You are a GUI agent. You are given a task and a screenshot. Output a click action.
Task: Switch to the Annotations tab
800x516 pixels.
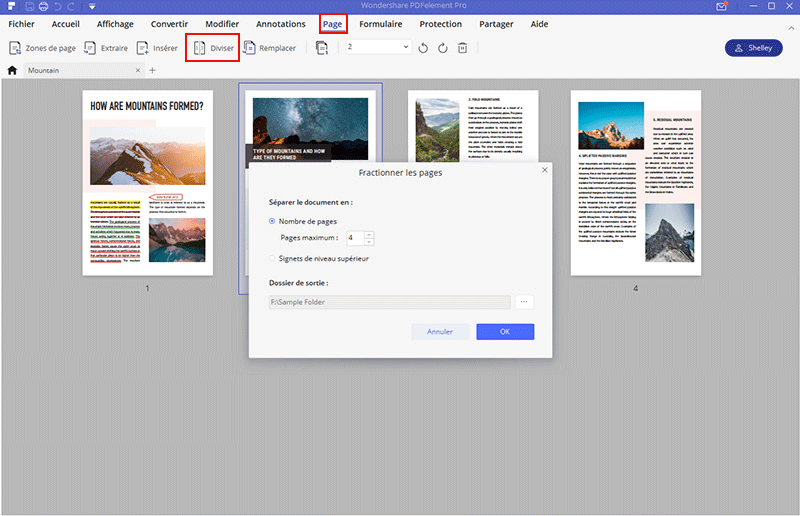pos(281,24)
